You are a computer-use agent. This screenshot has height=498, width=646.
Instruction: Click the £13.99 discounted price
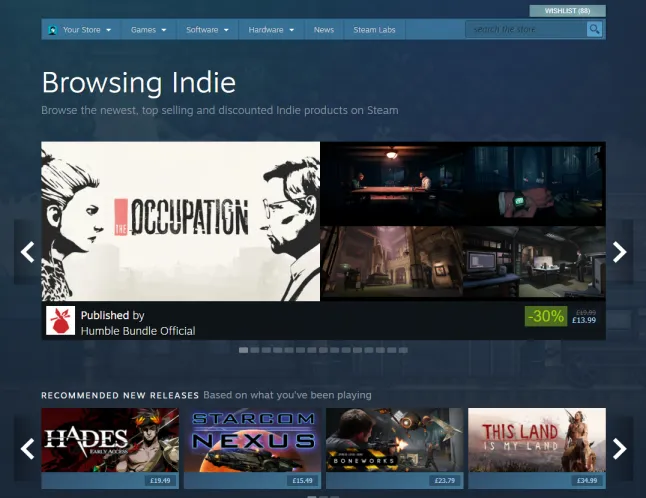584,320
